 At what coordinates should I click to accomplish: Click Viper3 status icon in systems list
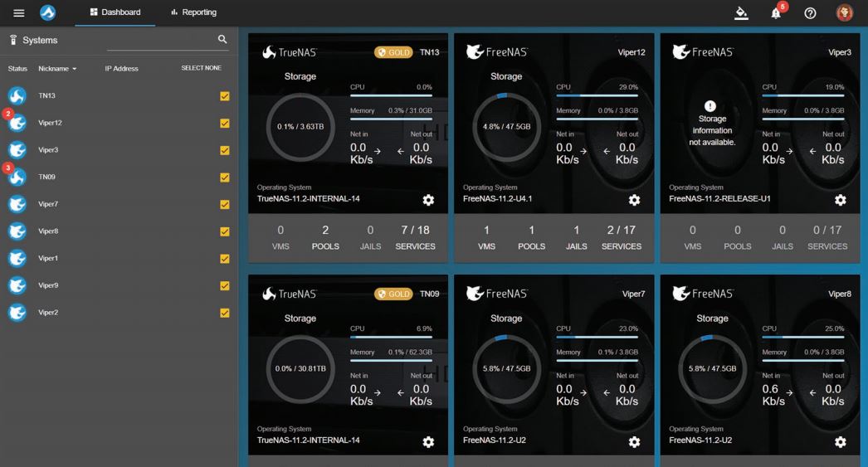17,150
